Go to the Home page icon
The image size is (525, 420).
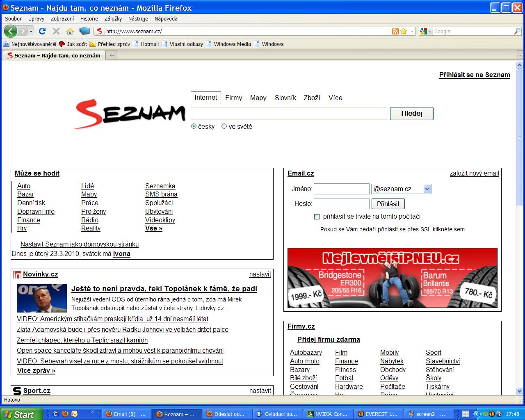point(70,31)
